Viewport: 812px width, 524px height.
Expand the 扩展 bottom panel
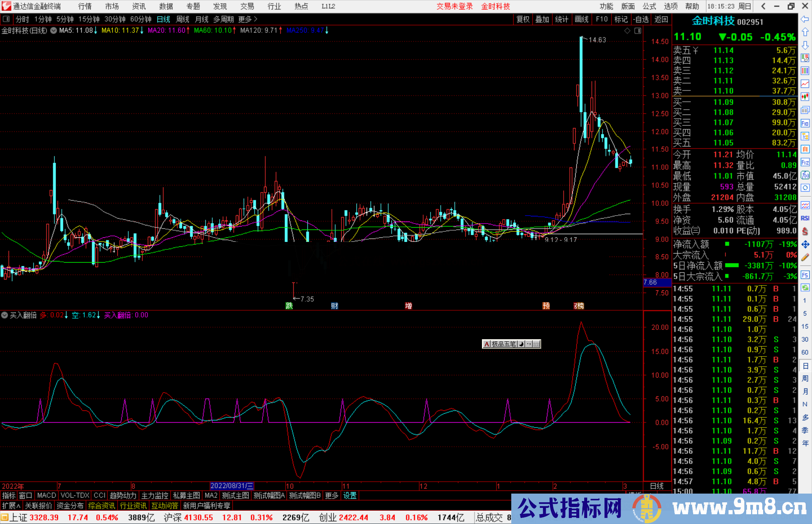pos(11,506)
